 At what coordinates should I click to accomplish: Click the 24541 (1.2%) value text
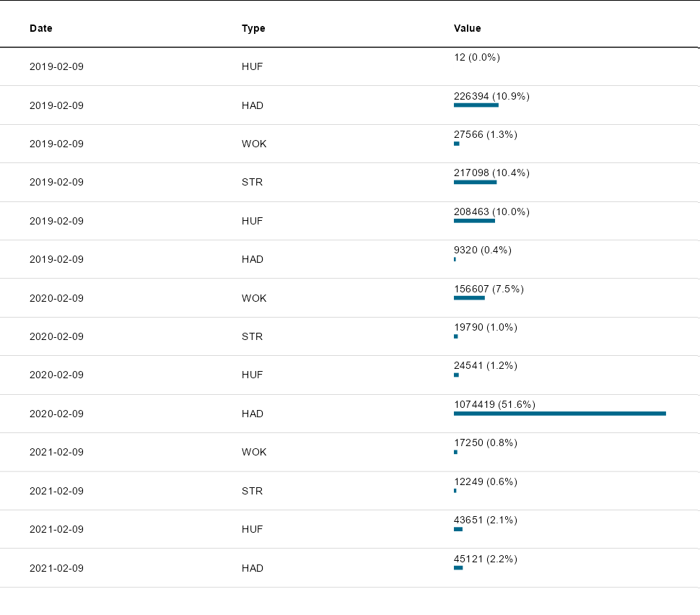[485, 365]
